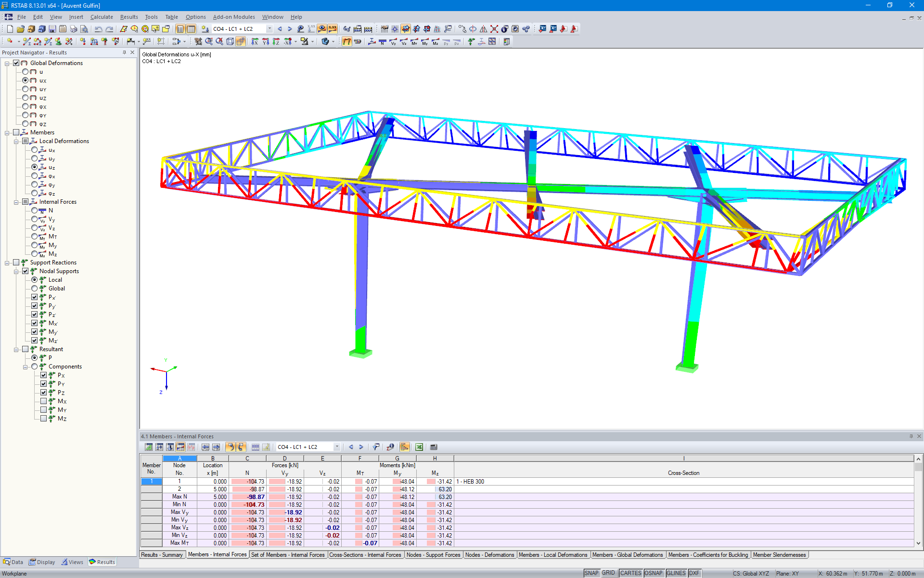924x578 pixels.
Task: Export table to Excel icon
Action: coord(419,447)
